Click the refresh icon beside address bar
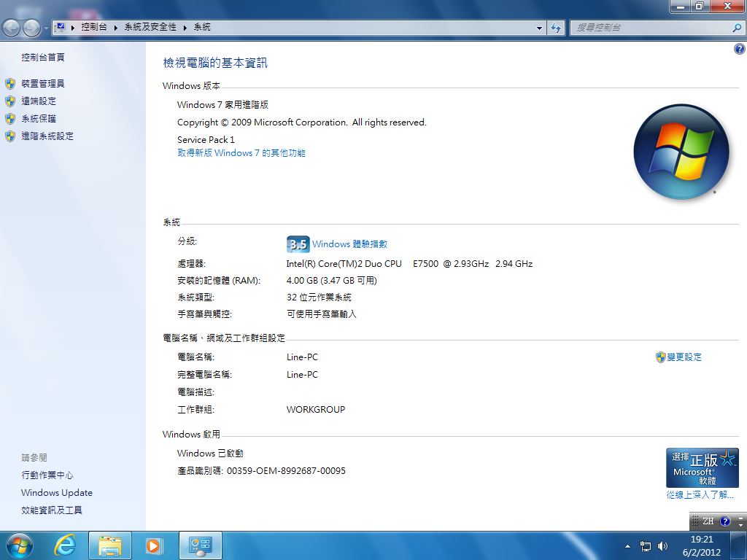The width and height of the screenshot is (747, 560). 557,28
